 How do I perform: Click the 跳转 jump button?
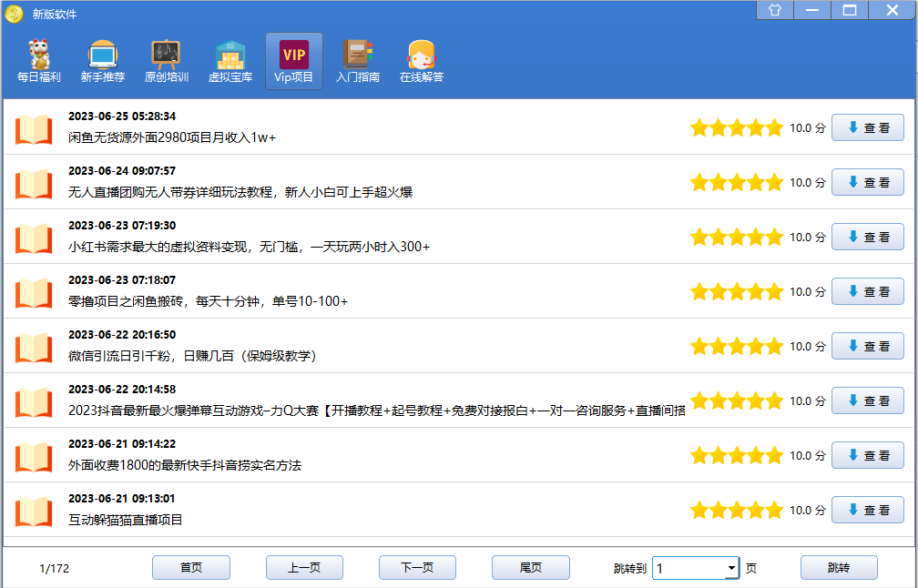pos(839,568)
